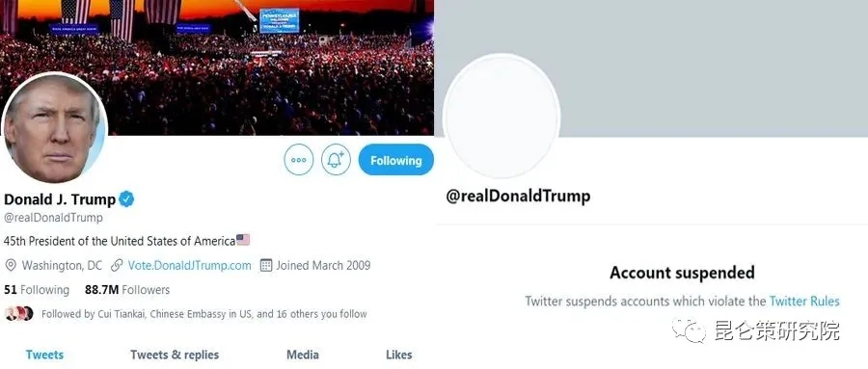The height and width of the screenshot is (369, 868).
Task: Open the 88.7M Followers list
Action: (127, 290)
